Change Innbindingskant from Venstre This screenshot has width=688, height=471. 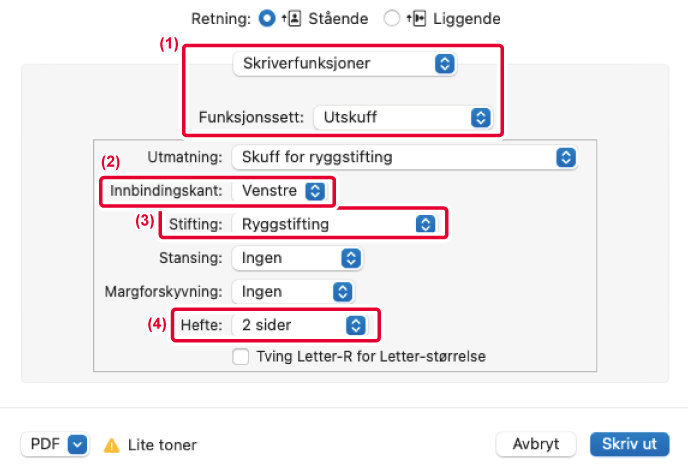click(x=279, y=191)
